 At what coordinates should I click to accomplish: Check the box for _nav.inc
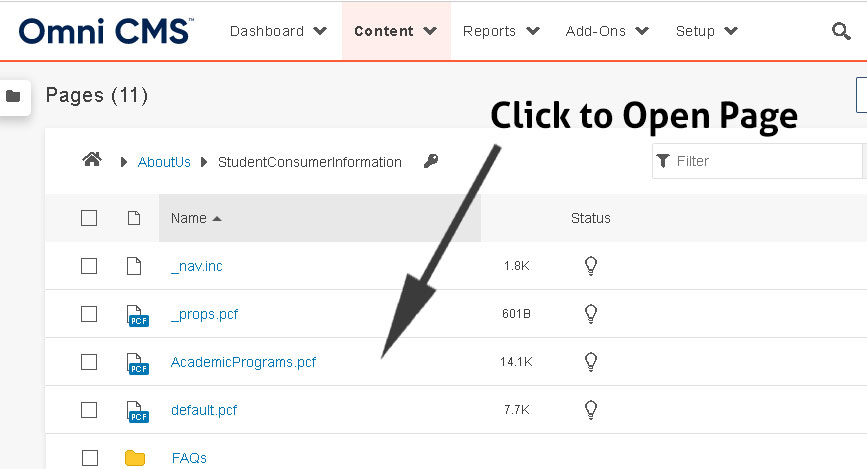click(89, 266)
